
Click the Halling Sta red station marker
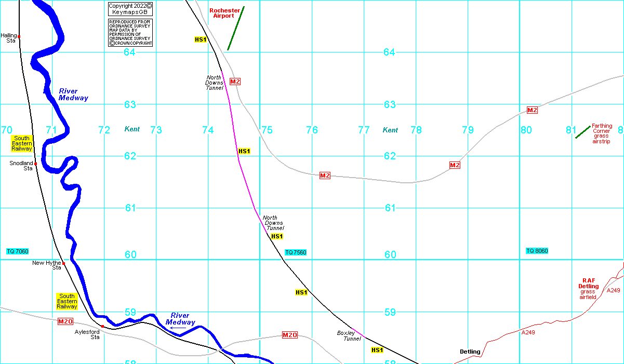[x=19, y=36]
